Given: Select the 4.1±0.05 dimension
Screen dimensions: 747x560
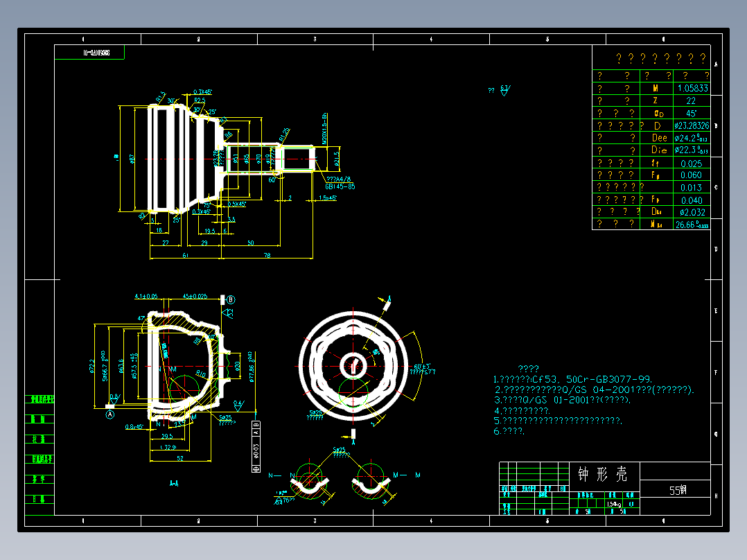Looking at the screenshot, I should (x=146, y=297).
